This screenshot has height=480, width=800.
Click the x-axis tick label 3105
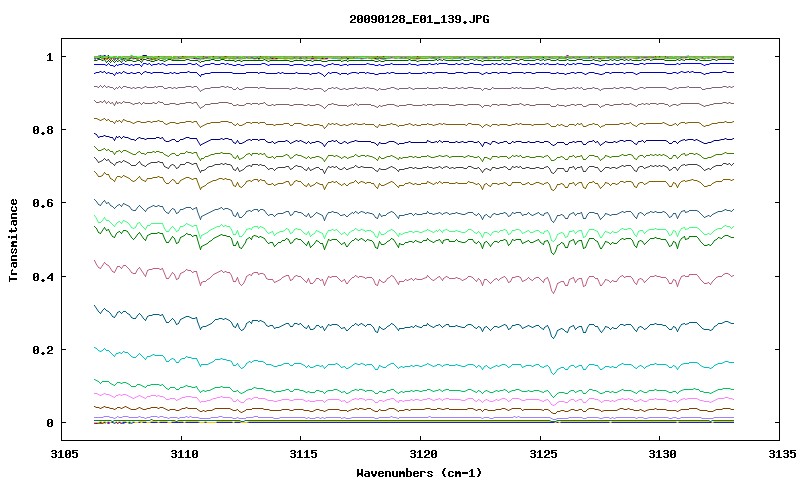point(65,454)
